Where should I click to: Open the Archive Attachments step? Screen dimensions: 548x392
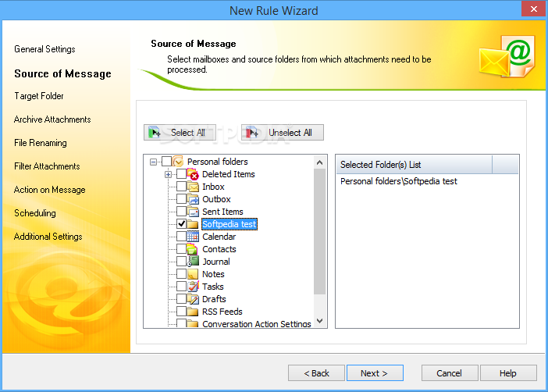tap(52, 119)
